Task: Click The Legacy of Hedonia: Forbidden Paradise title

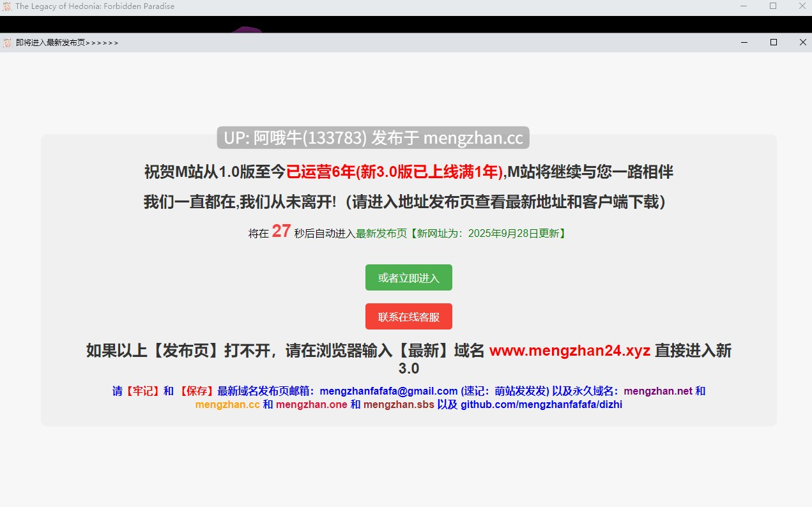Action: coord(95,6)
